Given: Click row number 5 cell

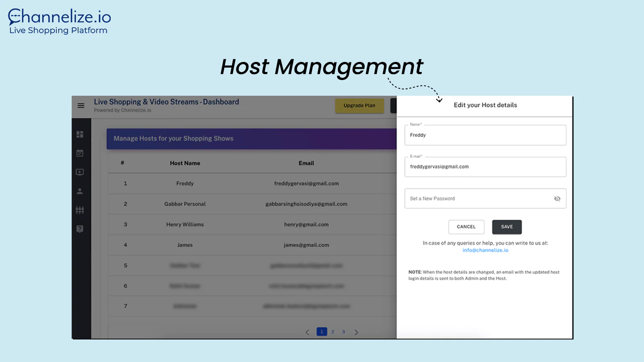Looking at the screenshot, I should pyautogui.click(x=126, y=265).
